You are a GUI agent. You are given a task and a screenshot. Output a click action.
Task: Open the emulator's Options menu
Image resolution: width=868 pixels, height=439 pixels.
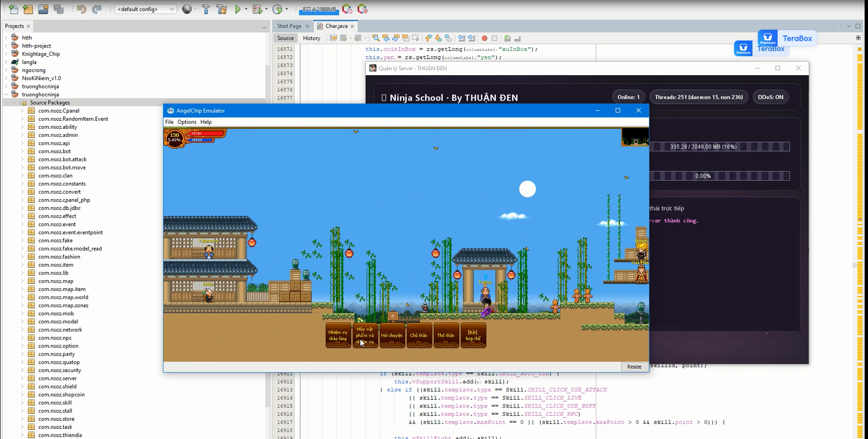pyautogui.click(x=187, y=122)
